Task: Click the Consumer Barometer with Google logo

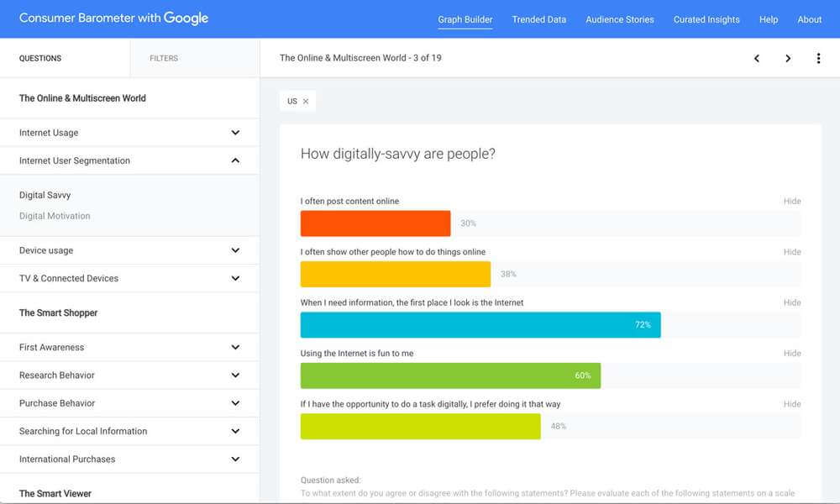Action: point(113,18)
